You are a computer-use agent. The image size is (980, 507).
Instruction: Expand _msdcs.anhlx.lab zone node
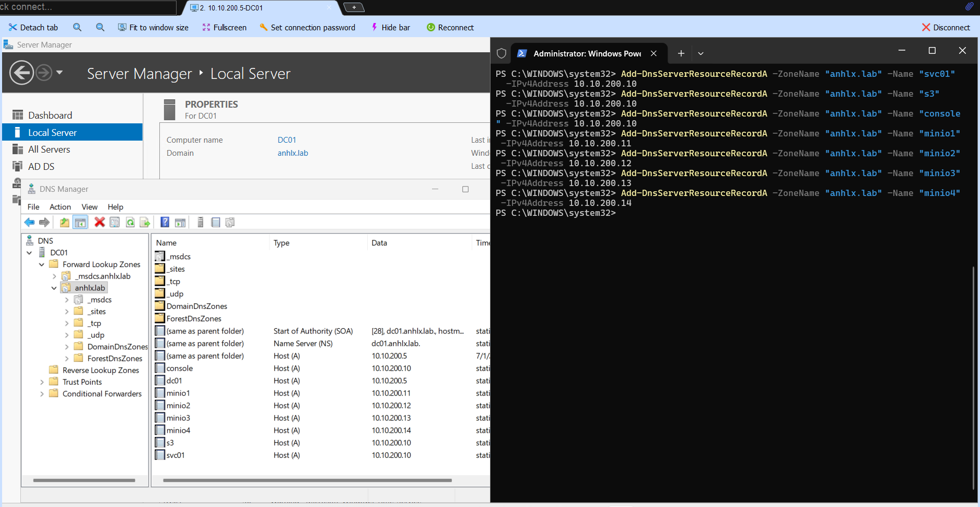(x=54, y=276)
